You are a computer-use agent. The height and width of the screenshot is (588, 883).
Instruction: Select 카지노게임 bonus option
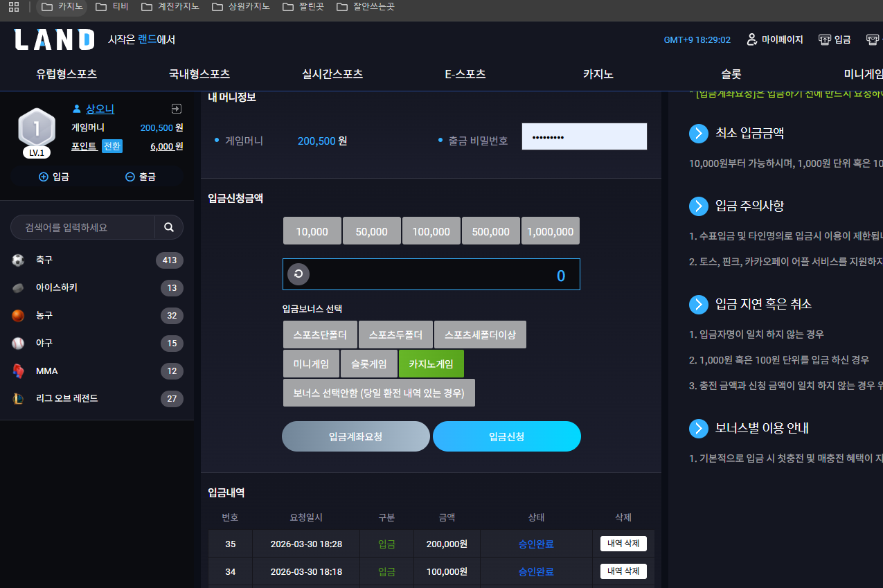coord(431,364)
